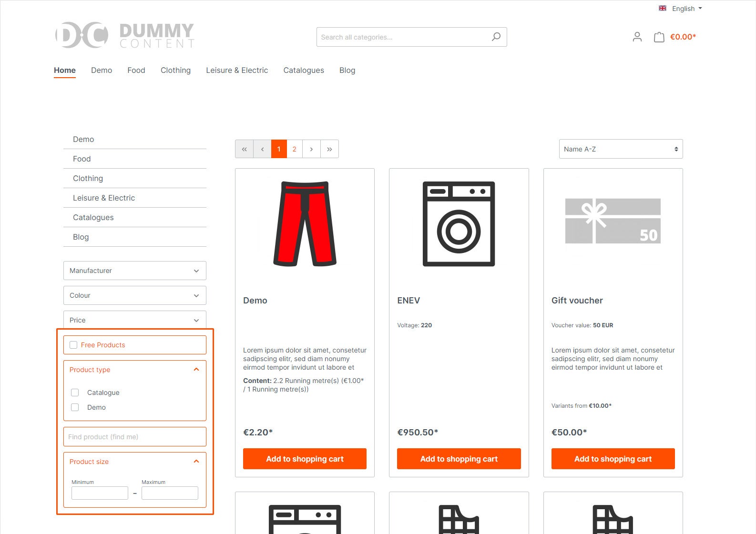Click the Dummy Content logo

point(124,35)
